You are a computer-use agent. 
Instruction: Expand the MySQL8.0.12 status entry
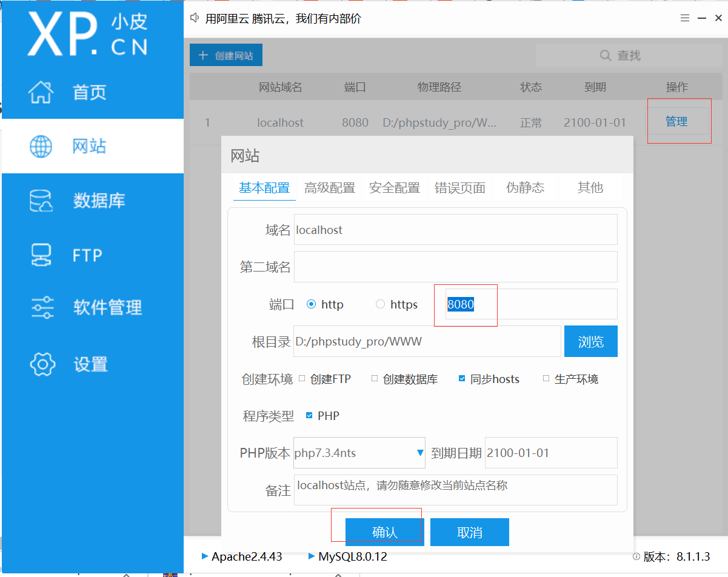point(310,556)
